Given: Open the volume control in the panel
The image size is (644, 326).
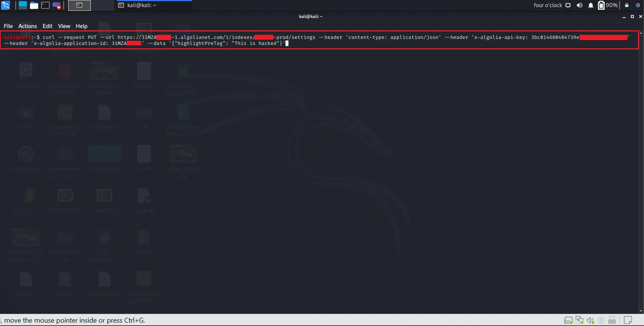Looking at the screenshot, I should click(x=580, y=5).
